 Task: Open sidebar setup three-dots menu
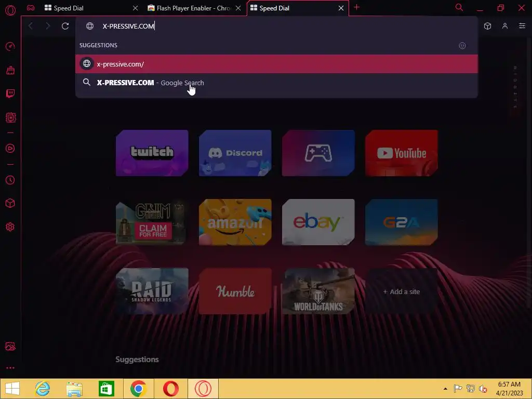(x=10, y=368)
